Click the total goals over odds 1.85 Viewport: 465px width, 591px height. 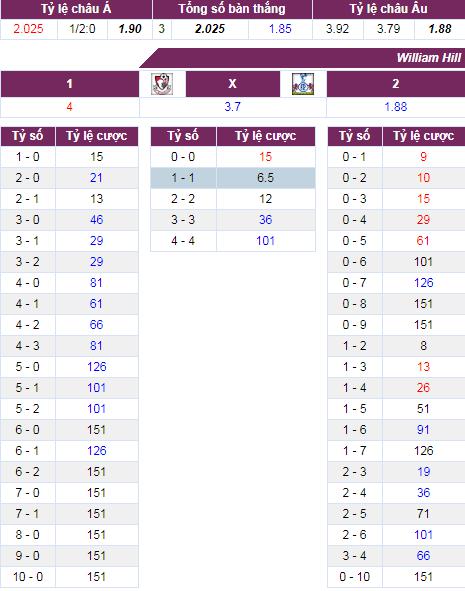click(x=280, y=29)
